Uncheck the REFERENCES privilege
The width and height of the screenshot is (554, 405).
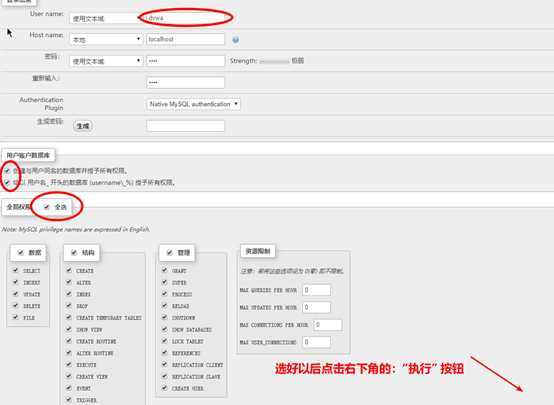coord(165,353)
